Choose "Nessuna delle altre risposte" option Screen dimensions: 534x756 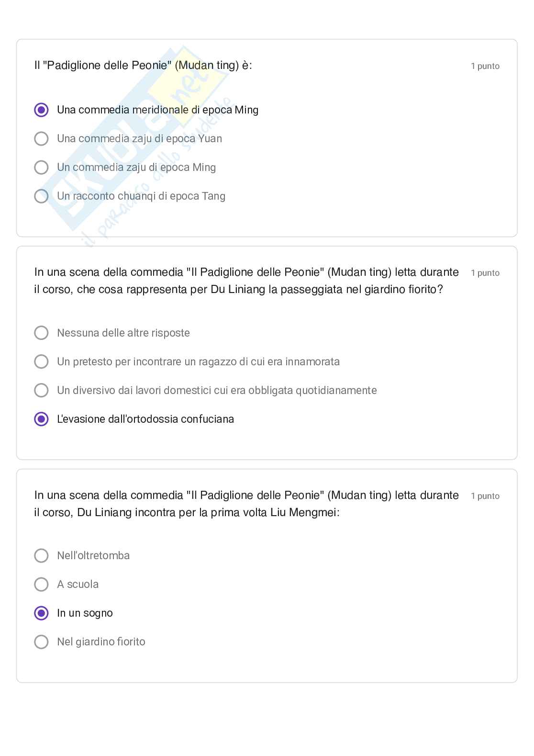coord(42,333)
